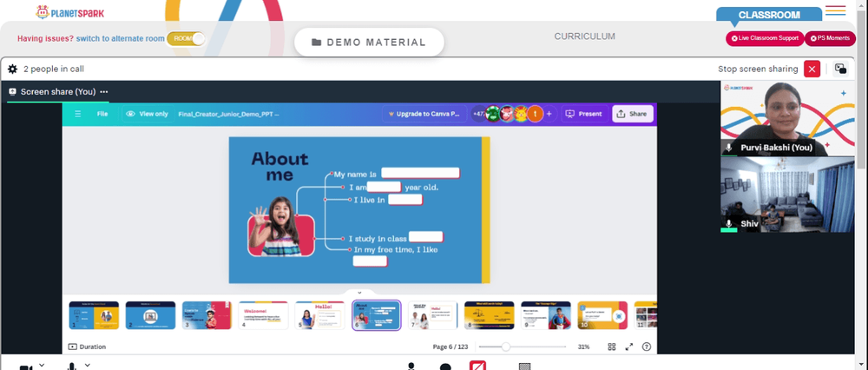
Task: Open the DEMO MATERIAL folder button
Action: tap(369, 42)
